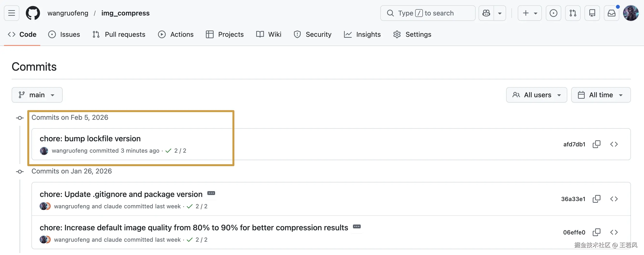Copy full SHA for commit 06effe0
The image size is (644, 255).
(596, 232)
